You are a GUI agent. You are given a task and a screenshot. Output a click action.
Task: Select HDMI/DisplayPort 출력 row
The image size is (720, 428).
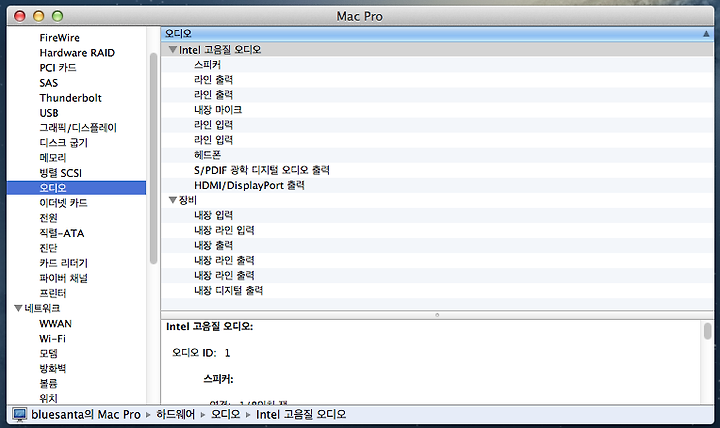(x=437, y=185)
